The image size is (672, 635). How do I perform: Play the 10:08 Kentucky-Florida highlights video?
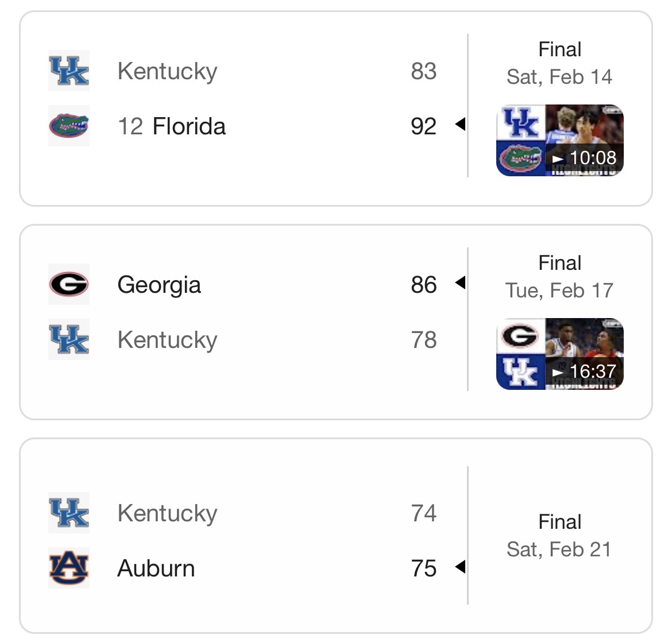point(559,140)
